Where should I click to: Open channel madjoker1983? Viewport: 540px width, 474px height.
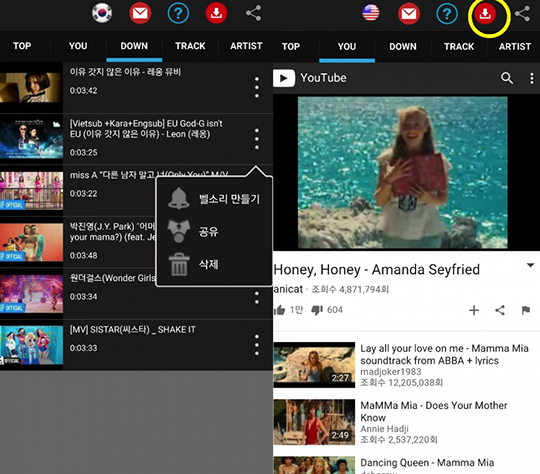pyautogui.click(x=391, y=372)
